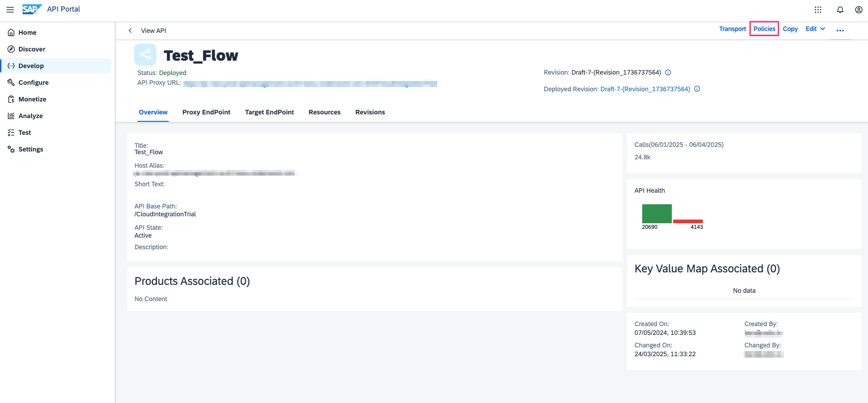Click the Test_Flow API share icon

click(x=145, y=55)
